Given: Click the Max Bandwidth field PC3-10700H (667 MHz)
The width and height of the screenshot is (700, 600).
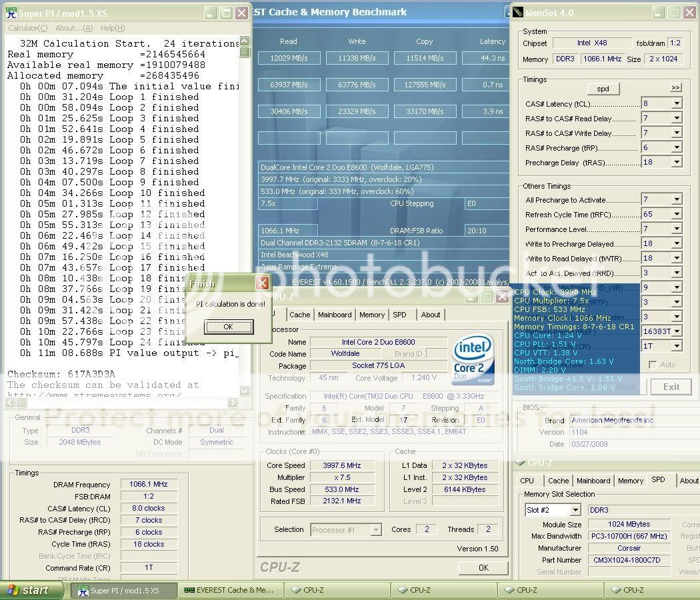Looking at the screenshot, I should click(629, 536).
